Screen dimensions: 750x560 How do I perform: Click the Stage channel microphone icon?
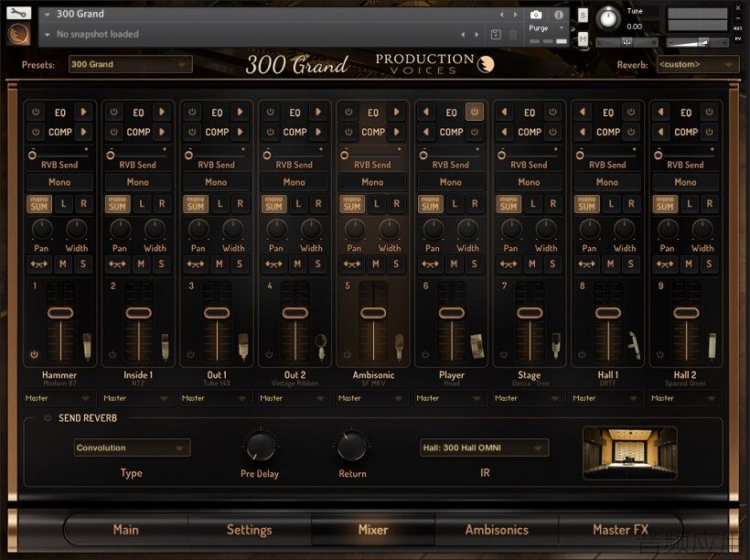[556, 346]
